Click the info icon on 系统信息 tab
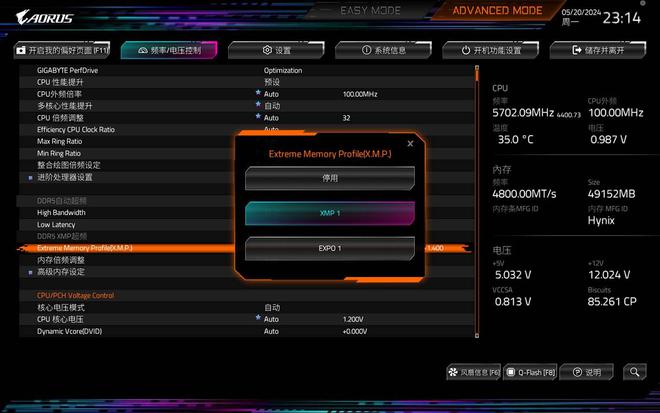Image resolution: width=660 pixels, height=413 pixels. [x=367, y=50]
